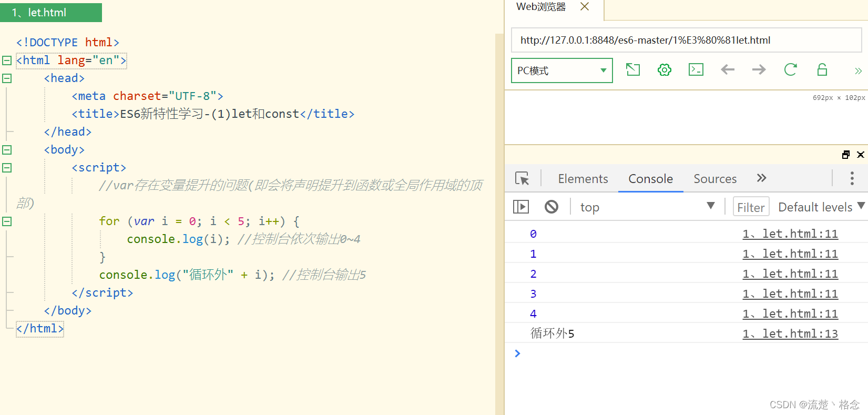
Task: Open source link for console output 0
Action: point(790,234)
